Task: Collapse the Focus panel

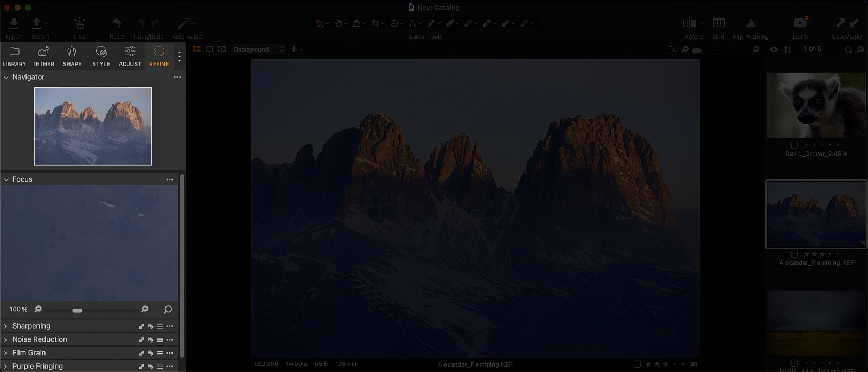Action: 6,179
